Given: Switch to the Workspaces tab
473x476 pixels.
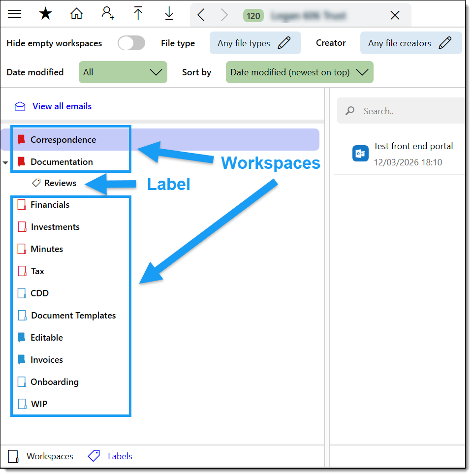Looking at the screenshot, I should tap(41, 456).
